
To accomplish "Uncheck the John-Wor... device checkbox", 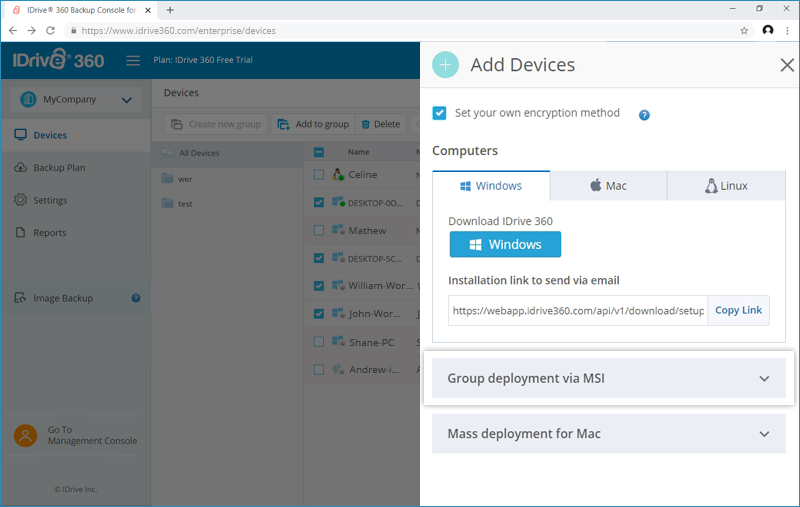I will (319, 314).
